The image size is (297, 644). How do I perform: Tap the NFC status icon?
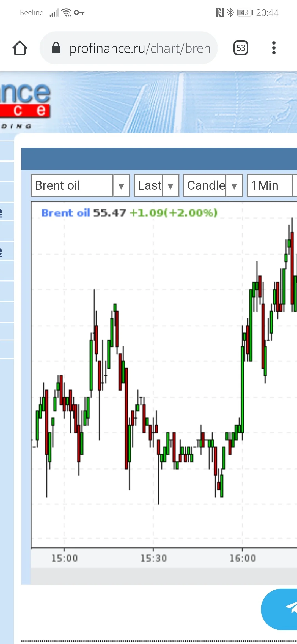coord(220,12)
